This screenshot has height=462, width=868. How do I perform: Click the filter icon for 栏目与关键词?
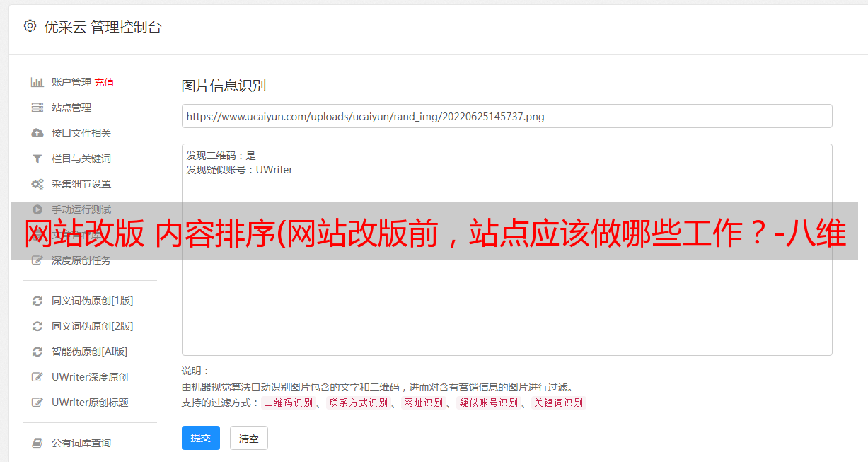[37, 158]
